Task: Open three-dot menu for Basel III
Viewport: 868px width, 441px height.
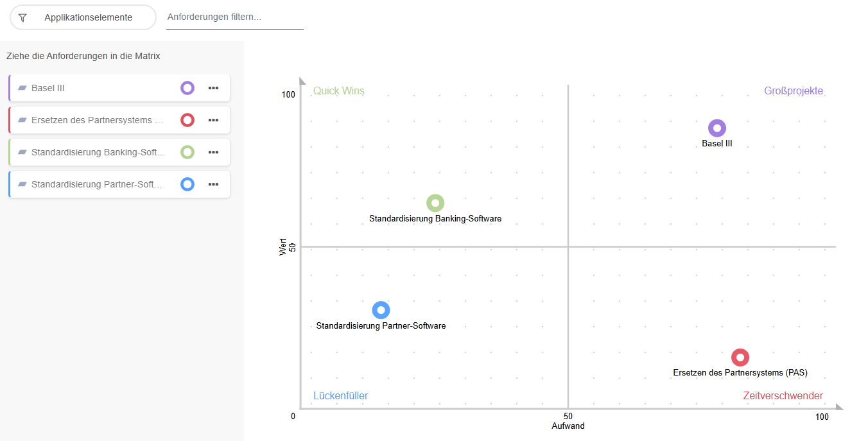Action: (214, 88)
